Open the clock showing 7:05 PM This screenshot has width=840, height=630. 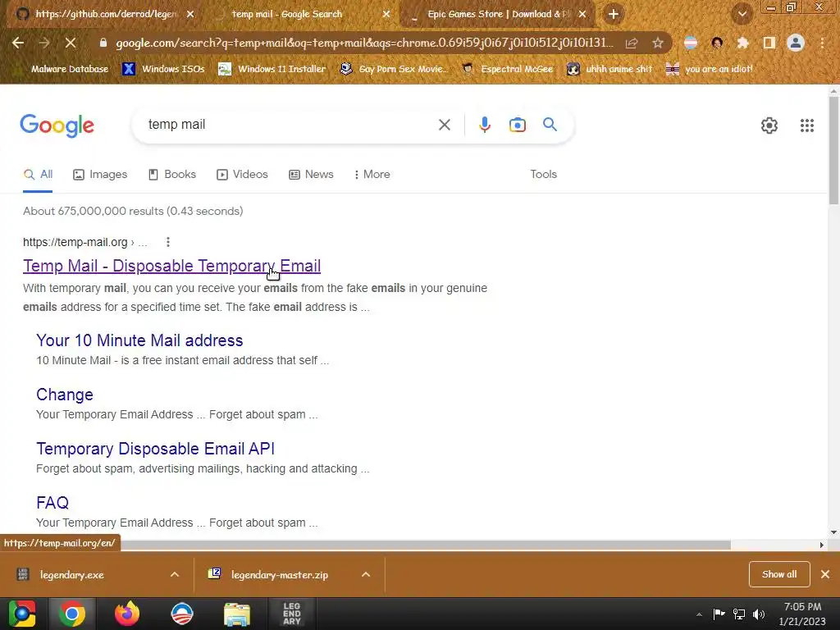pyautogui.click(x=802, y=614)
